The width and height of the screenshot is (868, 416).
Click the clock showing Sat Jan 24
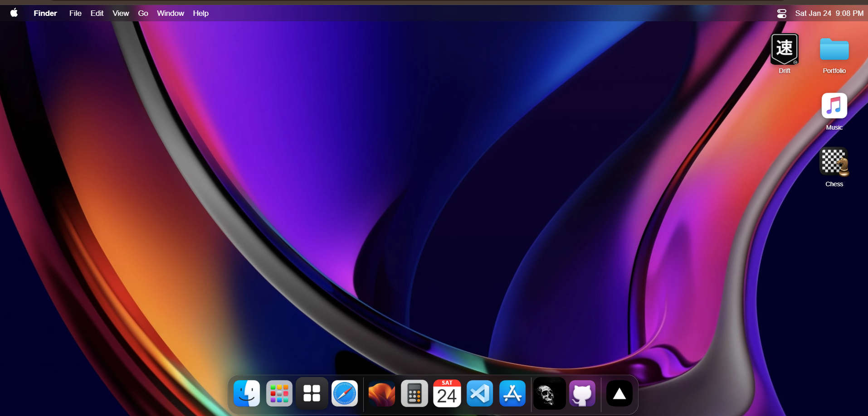pos(830,13)
